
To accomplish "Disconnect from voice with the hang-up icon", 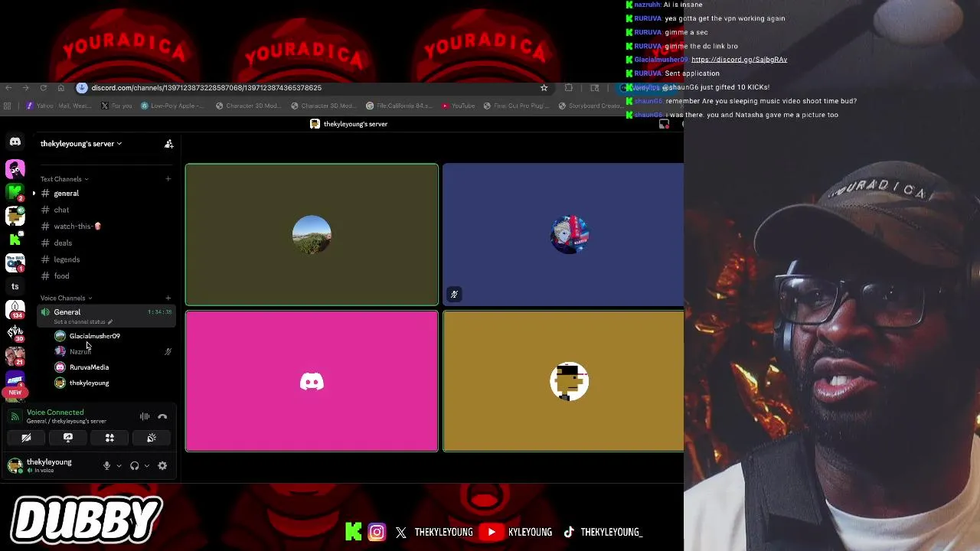I will point(162,416).
